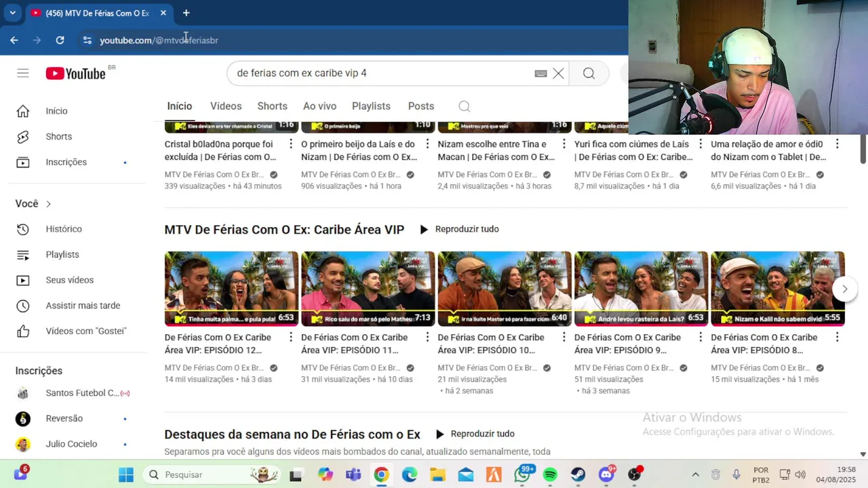Click the magnifier search button
This screenshot has height=488, width=868.
(x=589, y=73)
